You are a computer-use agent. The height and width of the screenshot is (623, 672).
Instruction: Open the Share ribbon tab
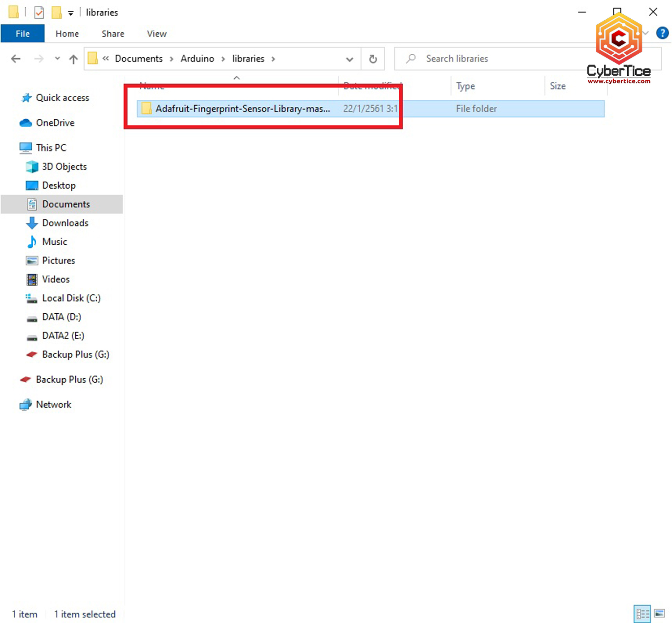(x=113, y=34)
